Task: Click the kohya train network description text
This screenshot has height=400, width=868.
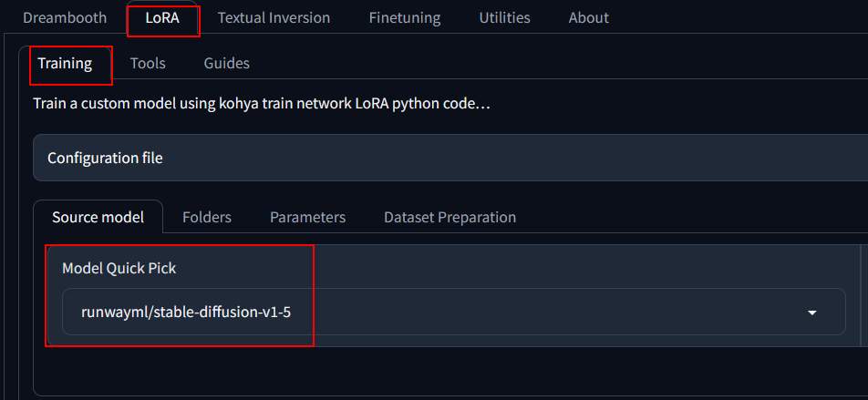Action: (262, 104)
